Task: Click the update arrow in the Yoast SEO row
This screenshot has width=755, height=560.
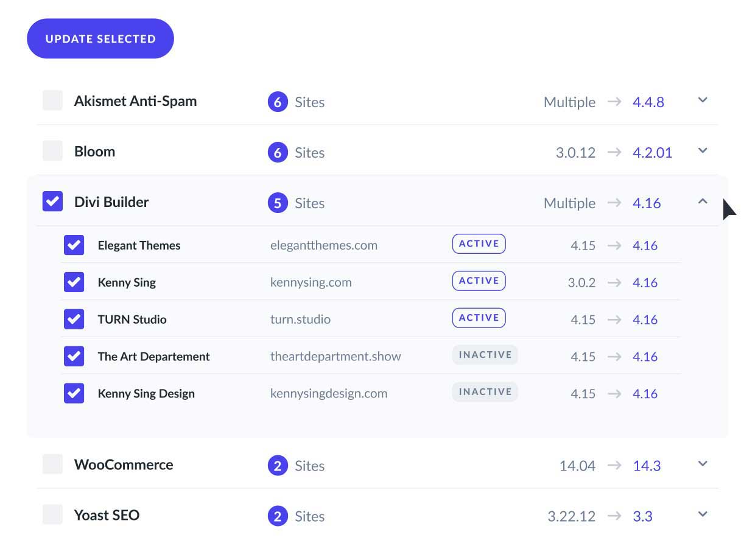Action: (x=615, y=516)
